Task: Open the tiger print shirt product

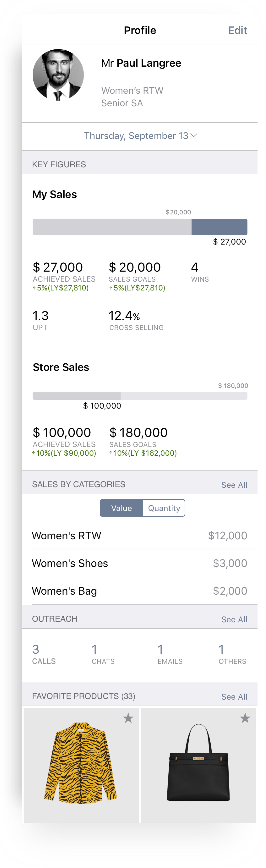Action: click(x=81, y=765)
